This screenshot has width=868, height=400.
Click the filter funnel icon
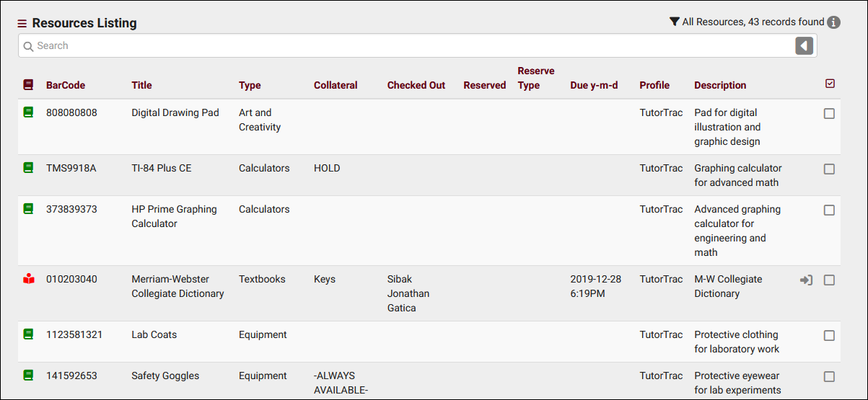coord(675,22)
